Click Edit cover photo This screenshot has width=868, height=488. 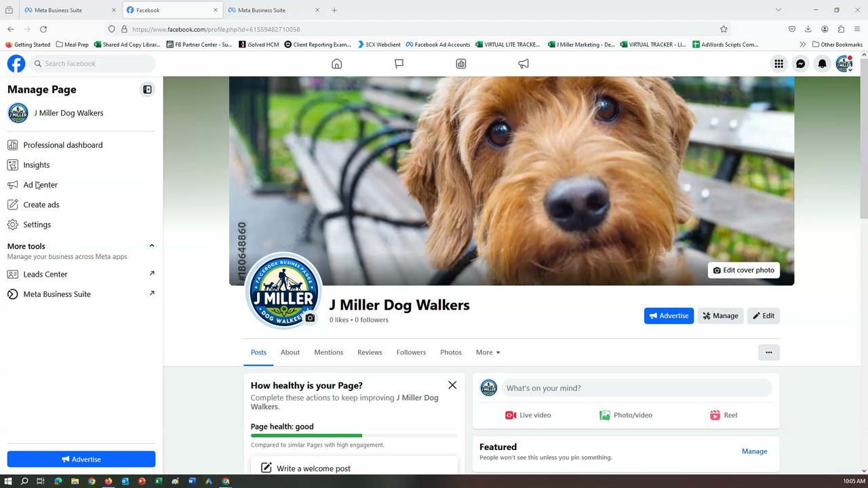(744, 270)
